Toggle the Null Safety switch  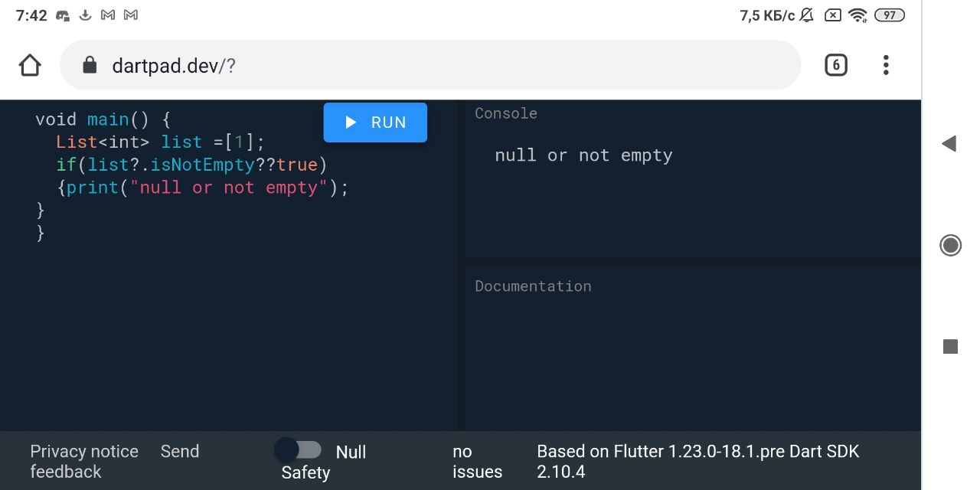point(298,449)
